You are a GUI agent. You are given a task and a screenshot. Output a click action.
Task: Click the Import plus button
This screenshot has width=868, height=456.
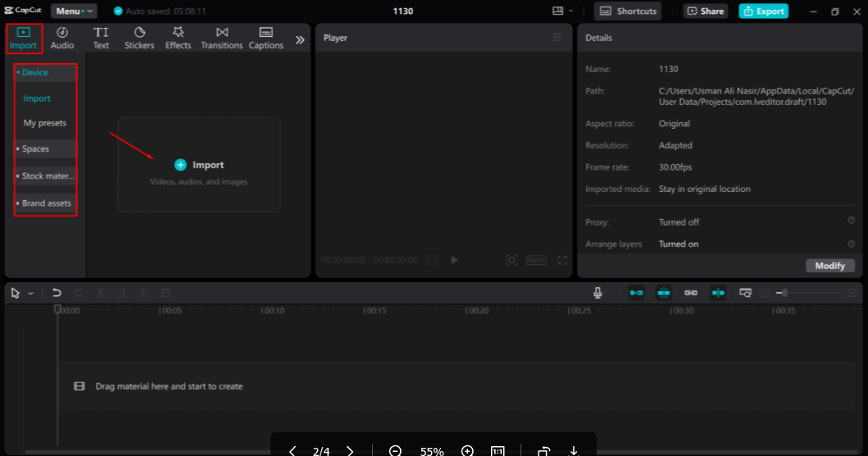pos(180,165)
